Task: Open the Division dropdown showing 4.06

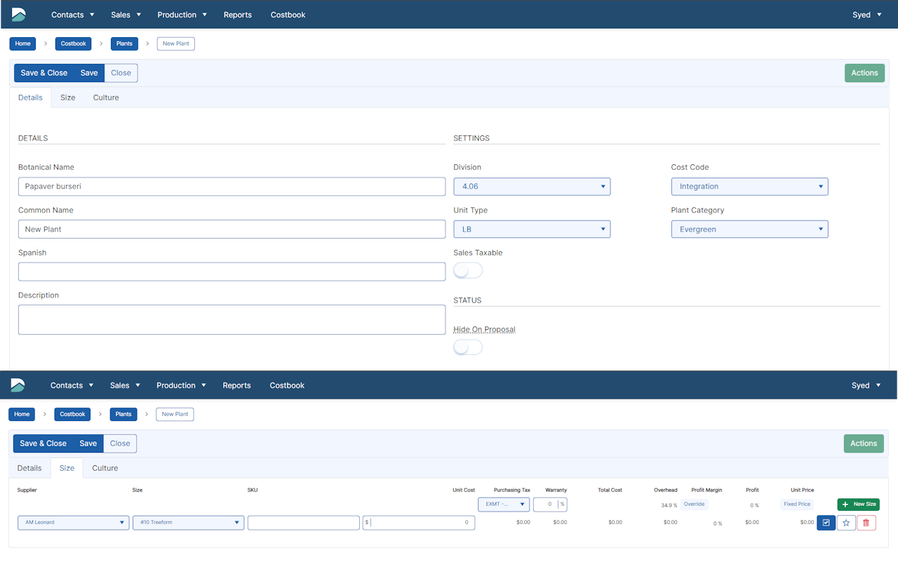Action: [532, 187]
